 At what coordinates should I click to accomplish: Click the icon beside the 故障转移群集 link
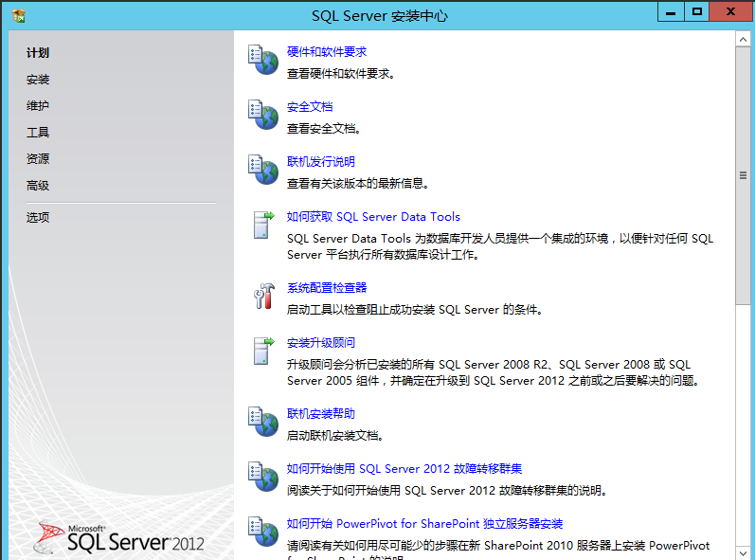click(x=263, y=477)
